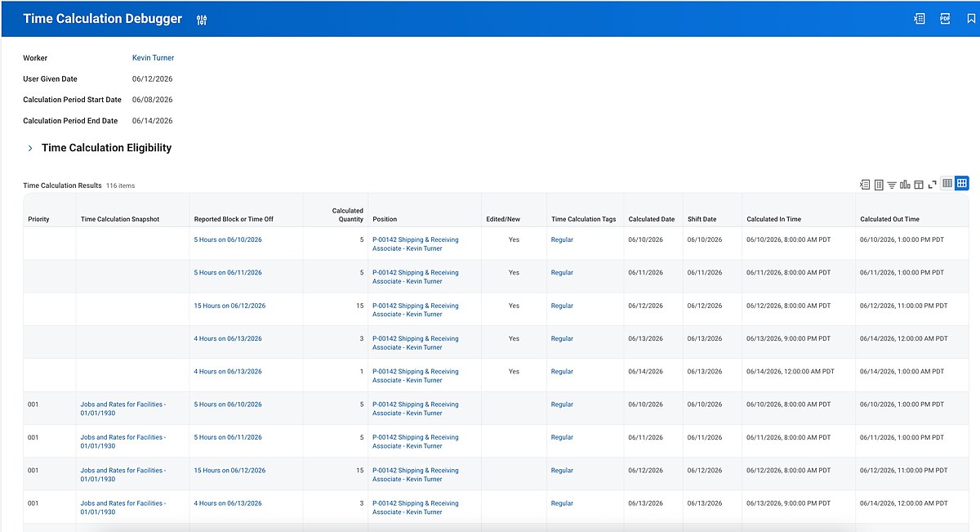Expand the Time Calculation Eligibility section

click(30, 148)
